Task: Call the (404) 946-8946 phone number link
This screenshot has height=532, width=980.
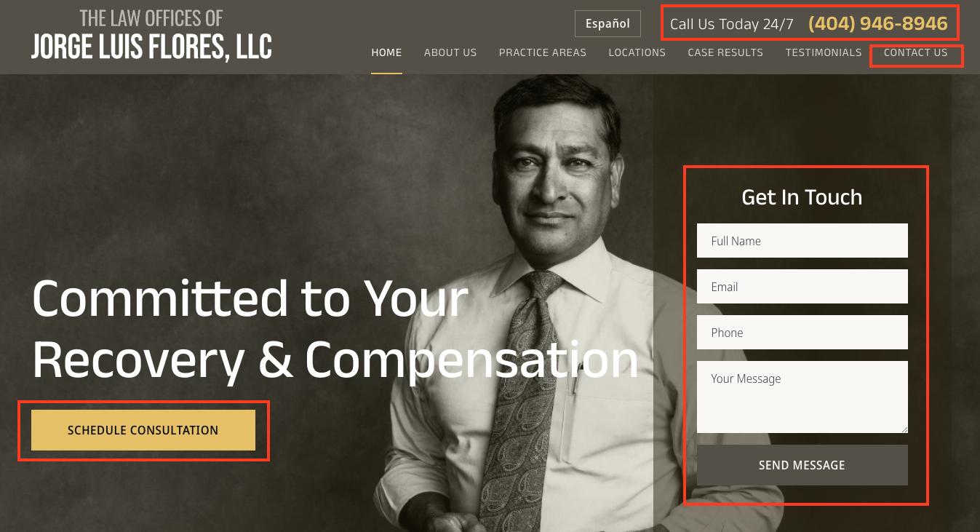Action: point(878,24)
